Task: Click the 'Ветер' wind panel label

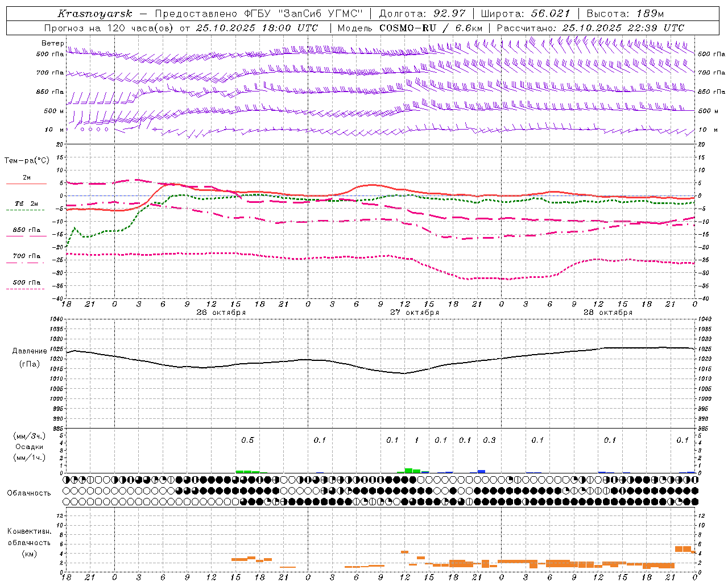Action: click(52, 43)
